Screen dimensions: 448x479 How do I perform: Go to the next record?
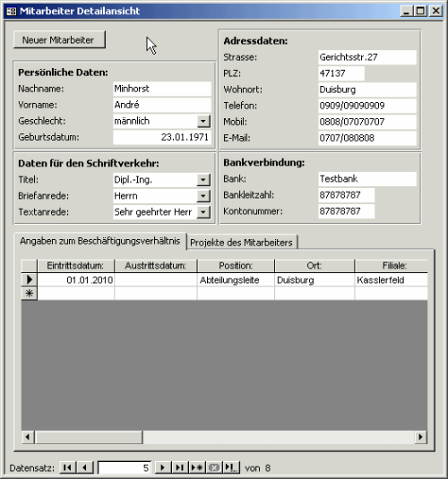click(163, 467)
